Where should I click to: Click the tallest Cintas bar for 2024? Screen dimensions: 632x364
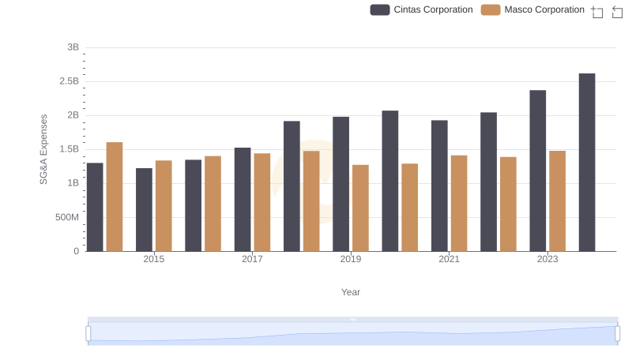[x=587, y=163]
